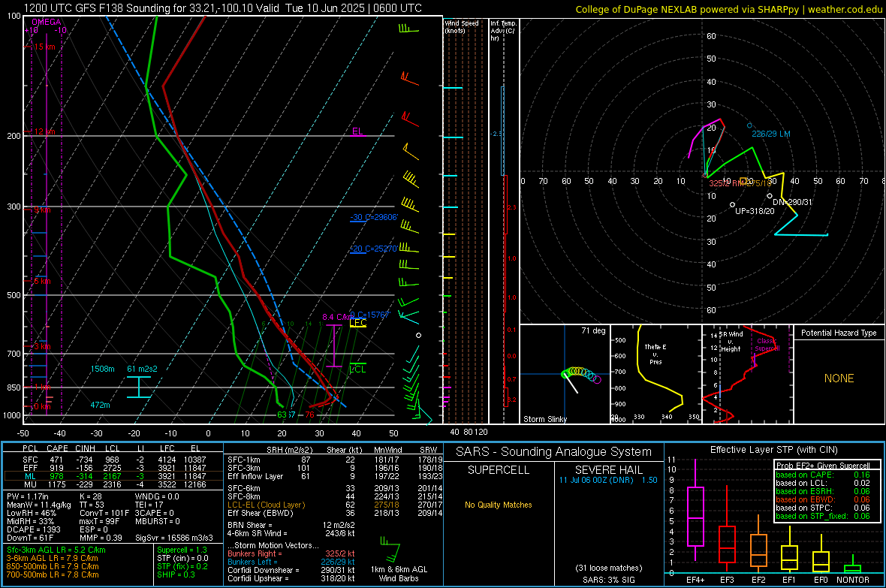Click the (31 loose matches) text
Viewport: 886px width, 588px height.
tap(608, 568)
